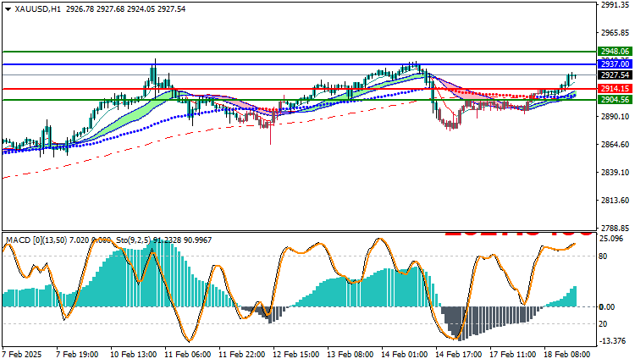Click the Sto(9,2,5) indicator label
The height and width of the screenshot is (364, 635).
point(134,240)
